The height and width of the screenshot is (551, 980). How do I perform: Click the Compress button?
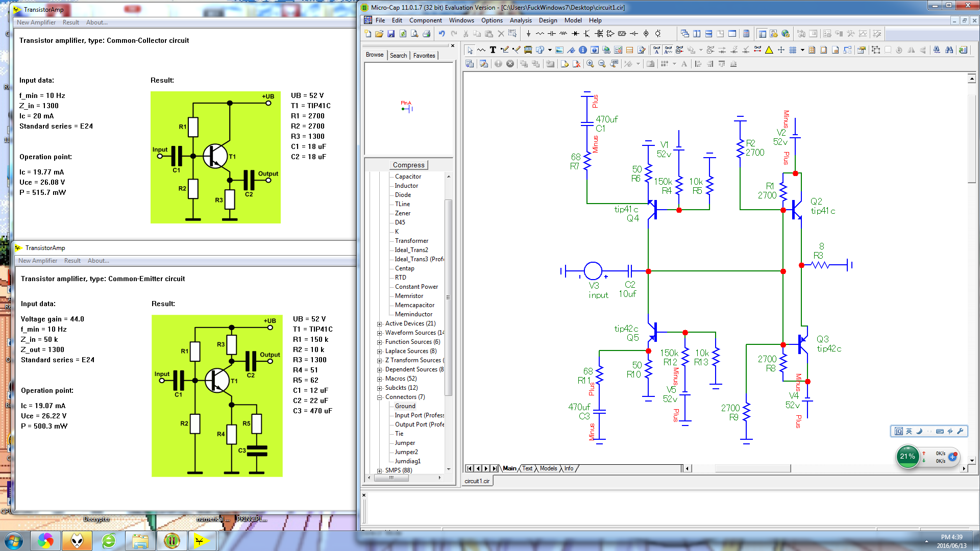(408, 165)
